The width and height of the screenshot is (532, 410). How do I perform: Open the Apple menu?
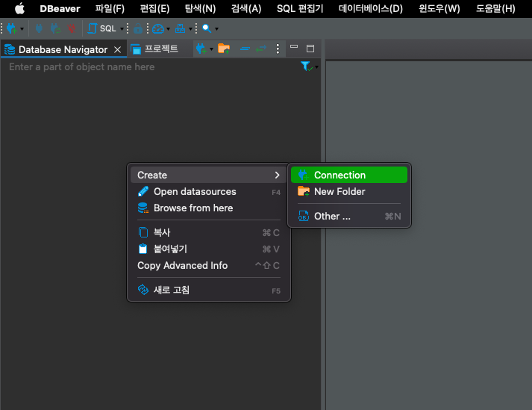[19, 8]
